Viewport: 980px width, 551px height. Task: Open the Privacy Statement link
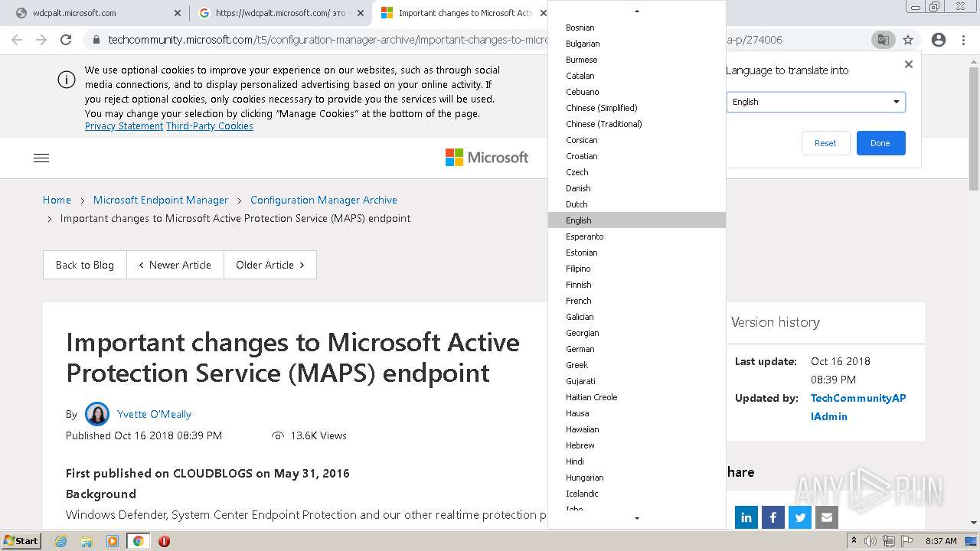point(124,126)
